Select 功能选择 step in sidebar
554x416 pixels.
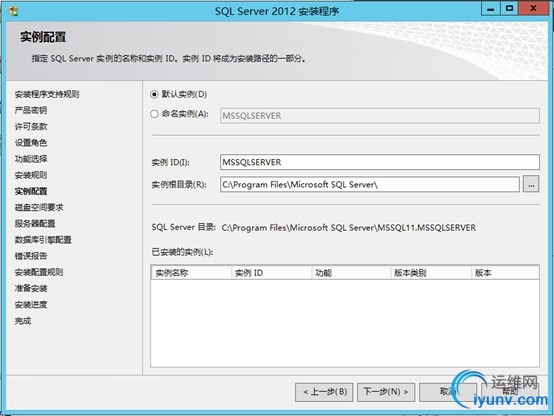click(31, 159)
